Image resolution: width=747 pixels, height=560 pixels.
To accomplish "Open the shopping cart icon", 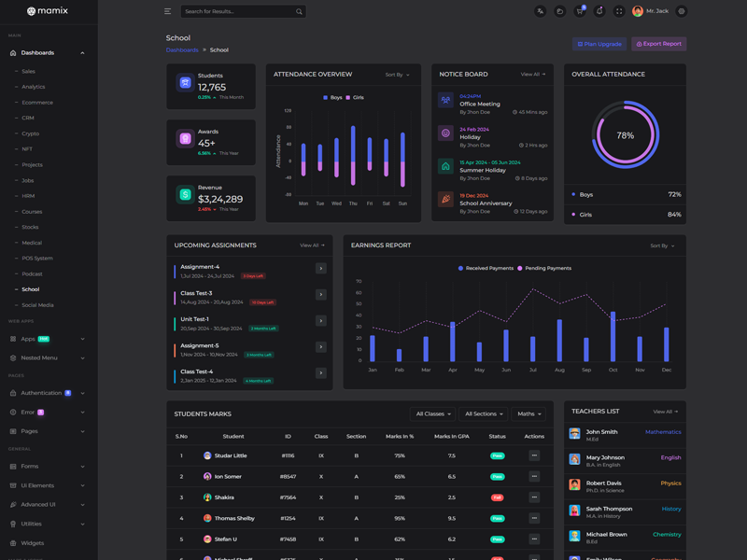I will click(x=579, y=11).
